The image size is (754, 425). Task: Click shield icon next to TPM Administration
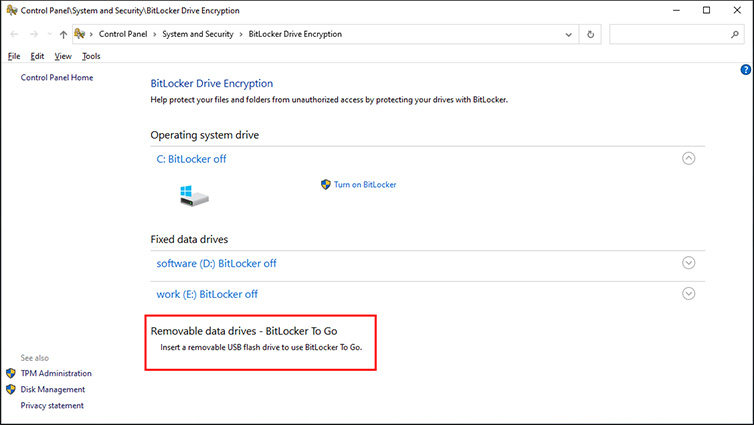click(x=11, y=373)
